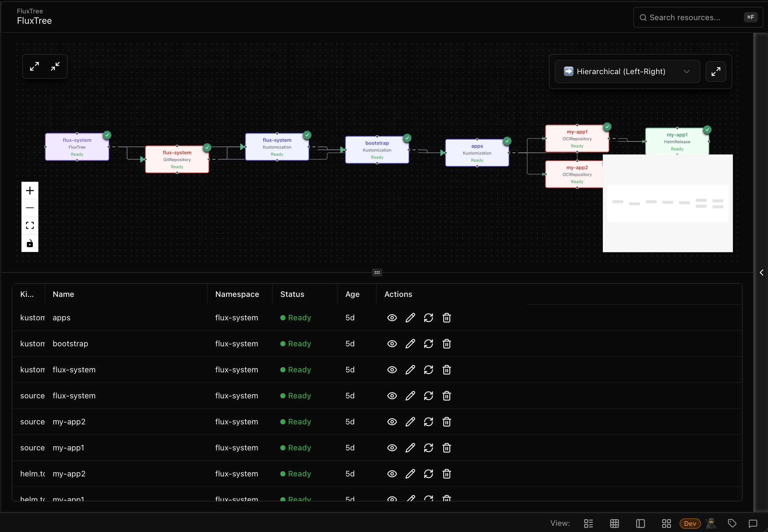Switch to the grid view mode
768x532 pixels.
coord(614,524)
